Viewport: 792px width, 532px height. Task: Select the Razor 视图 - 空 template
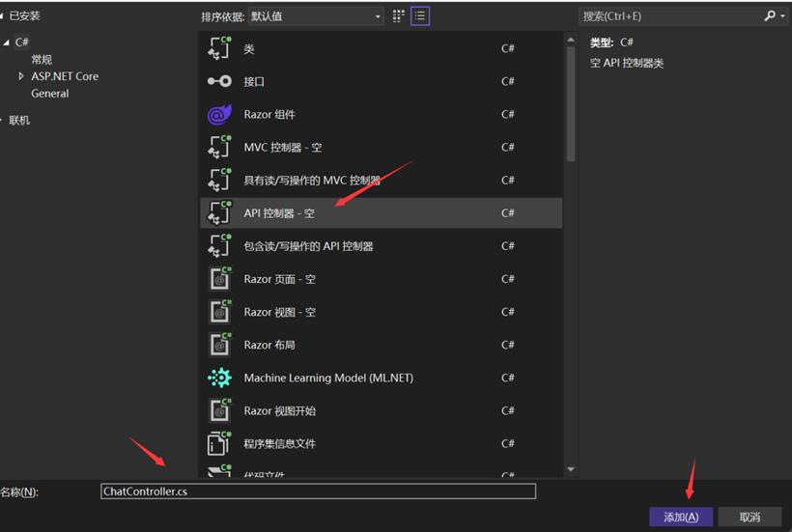[x=381, y=312]
